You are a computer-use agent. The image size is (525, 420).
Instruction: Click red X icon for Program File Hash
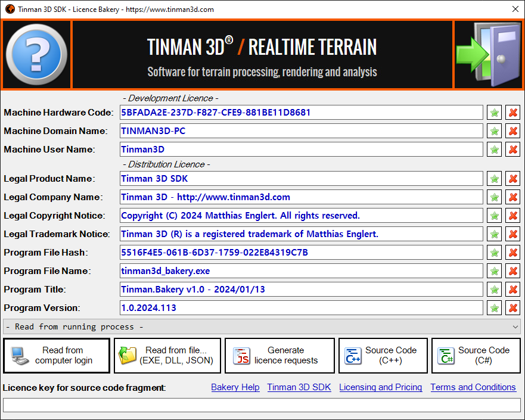[x=512, y=253]
